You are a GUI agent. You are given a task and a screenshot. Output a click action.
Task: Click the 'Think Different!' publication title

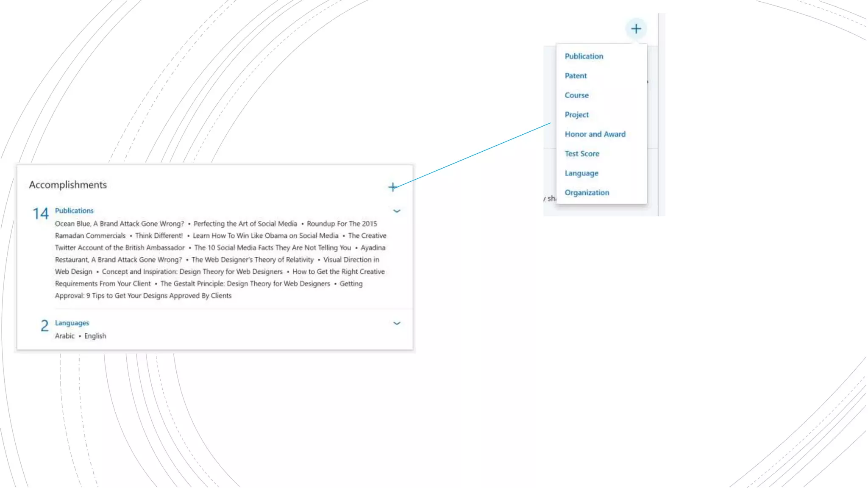[159, 236]
